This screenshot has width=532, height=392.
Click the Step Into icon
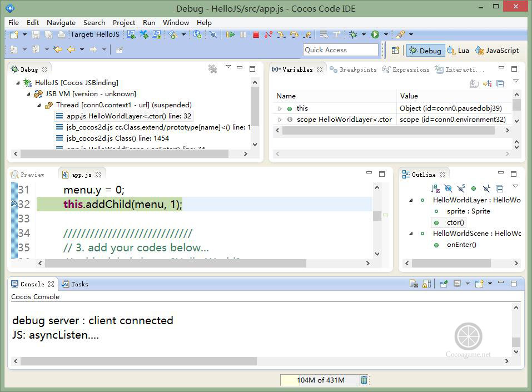click(x=281, y=34)
